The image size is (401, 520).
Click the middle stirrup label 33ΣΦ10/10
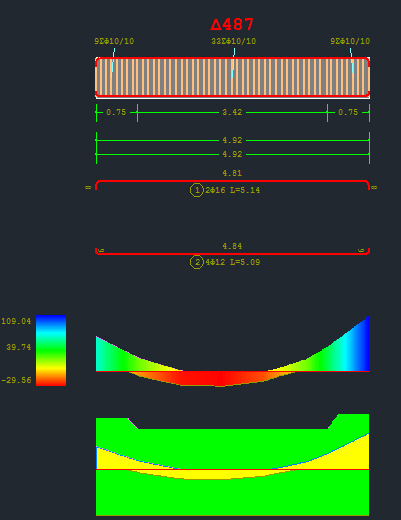[x=234, y=41]
